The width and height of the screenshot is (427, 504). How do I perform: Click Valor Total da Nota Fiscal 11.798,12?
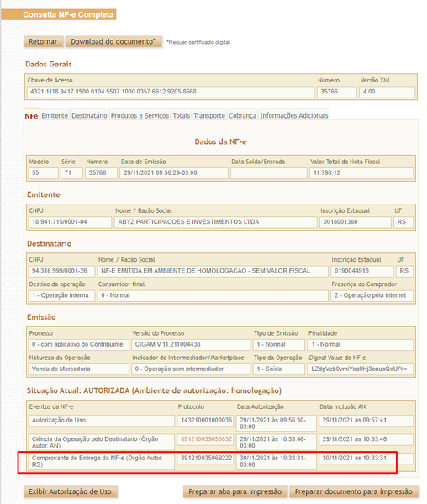point(361,173)
